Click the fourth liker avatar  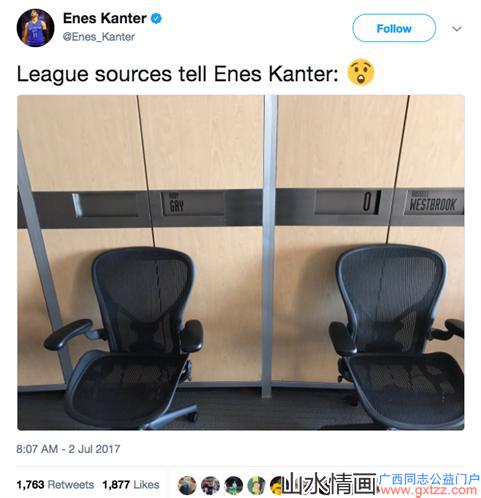(256, 485)
